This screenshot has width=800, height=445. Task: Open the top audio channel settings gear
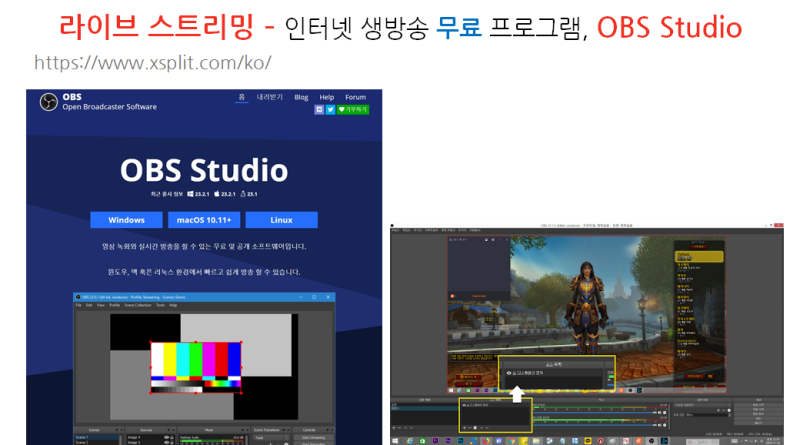[x=665, y=412]
